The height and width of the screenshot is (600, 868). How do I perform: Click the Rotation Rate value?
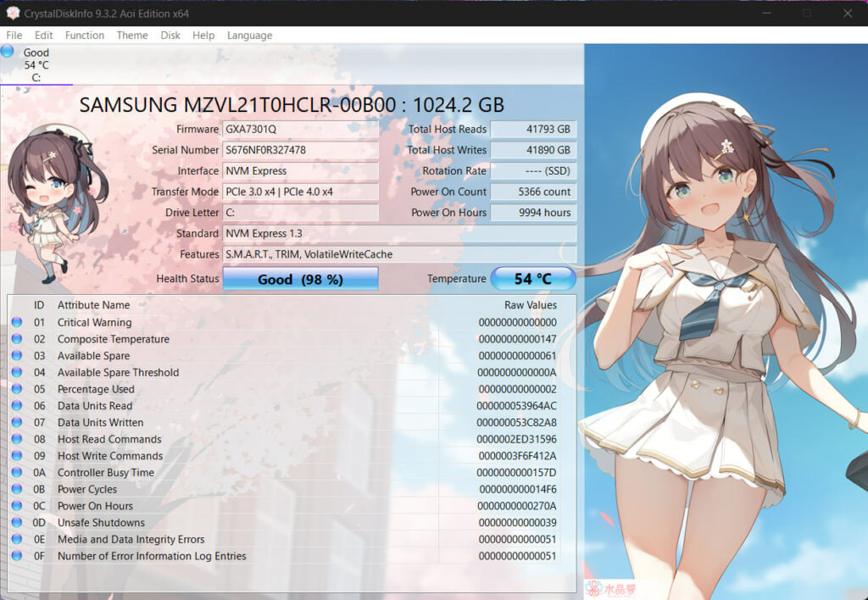tap(534, 171)
